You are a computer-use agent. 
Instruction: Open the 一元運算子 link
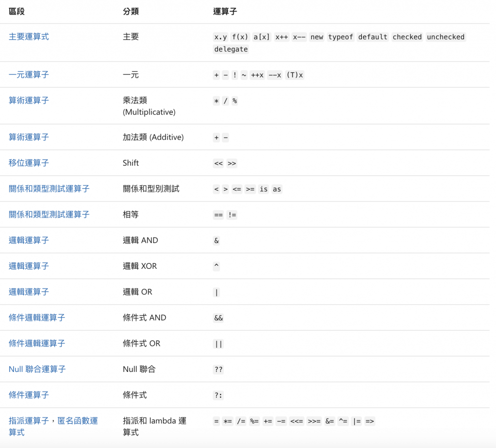[x=29, y=75]
